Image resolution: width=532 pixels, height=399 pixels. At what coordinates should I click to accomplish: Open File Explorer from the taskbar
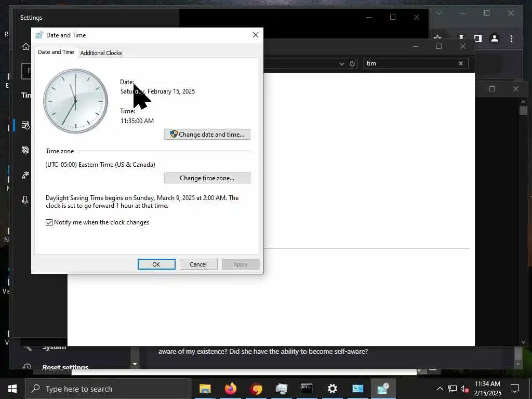[205, 389]
